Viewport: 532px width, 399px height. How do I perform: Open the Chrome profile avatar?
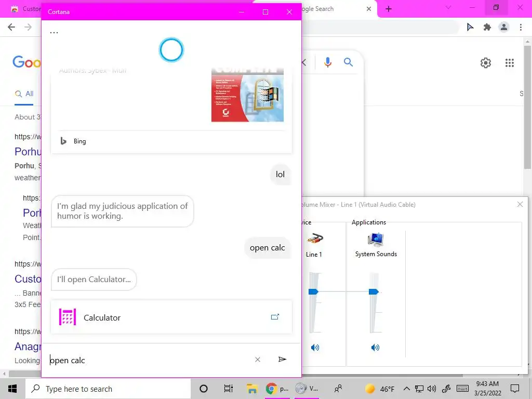click(504, 27)
